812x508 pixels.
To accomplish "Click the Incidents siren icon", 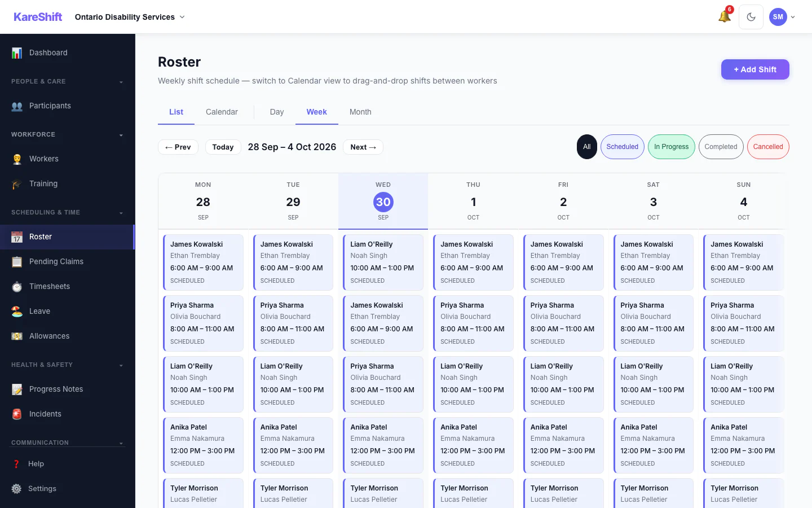I will click(17, 414).
